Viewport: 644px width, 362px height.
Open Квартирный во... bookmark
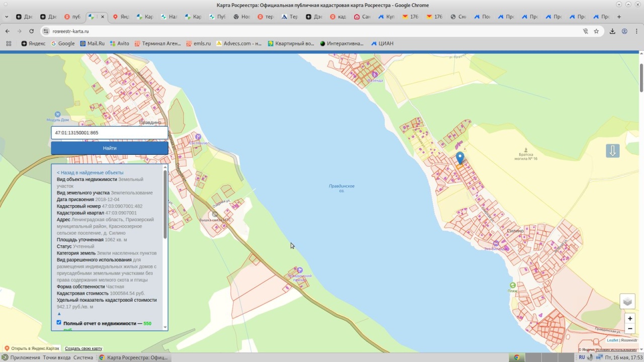[291, 43]
